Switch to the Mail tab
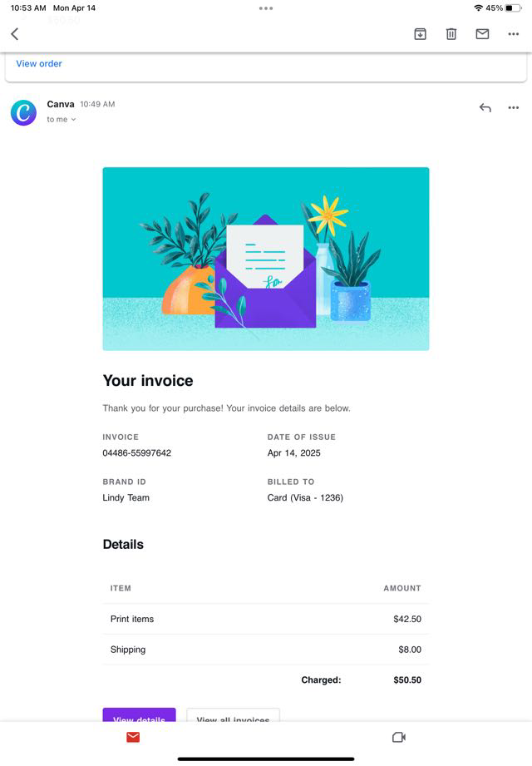 coord(133,737)
